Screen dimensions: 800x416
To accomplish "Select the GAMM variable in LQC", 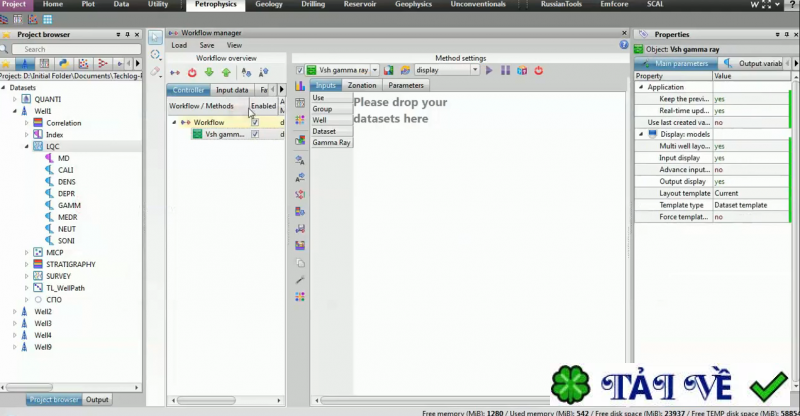I will pyautogui.click(x=69, y=205).
